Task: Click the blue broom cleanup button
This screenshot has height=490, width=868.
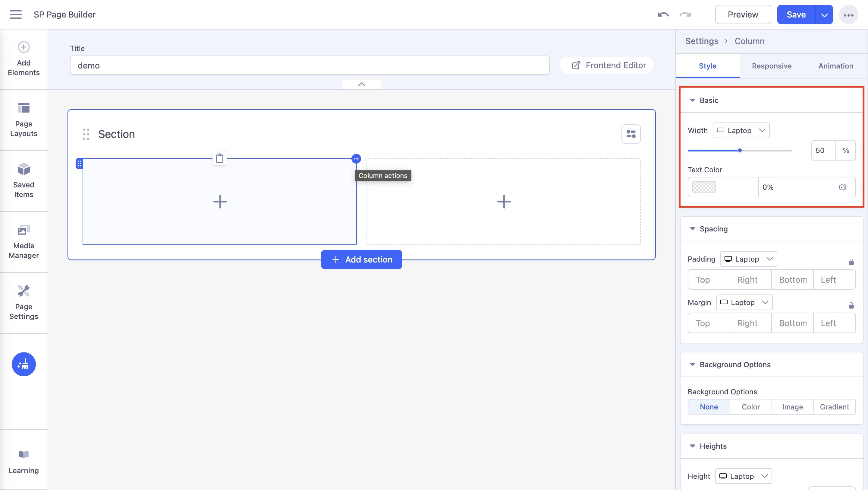Action: pyautogui.click(x=24, y=364)
